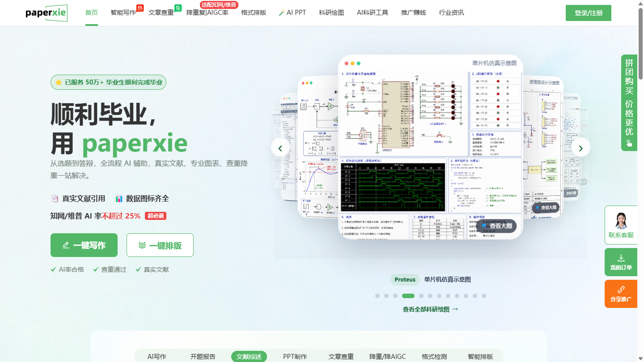The width and height of the screenshot is (644, 362).
Task: Open AI科研工具 nav item
Action: pos(373,13)
